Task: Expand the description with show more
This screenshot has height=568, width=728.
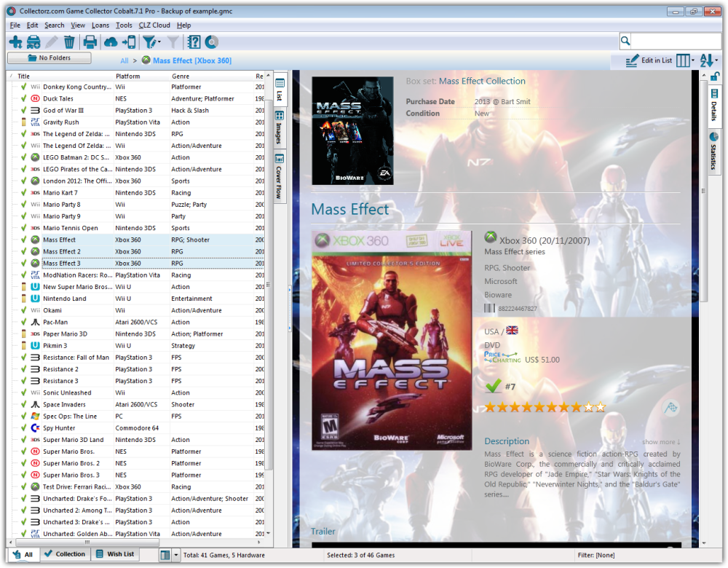Action: tap(661, 442)
